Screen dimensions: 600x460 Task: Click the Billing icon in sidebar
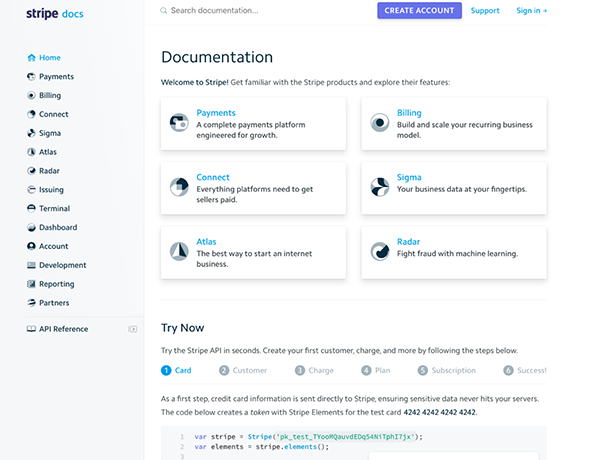pyautogui.click(x=31, y=95)
